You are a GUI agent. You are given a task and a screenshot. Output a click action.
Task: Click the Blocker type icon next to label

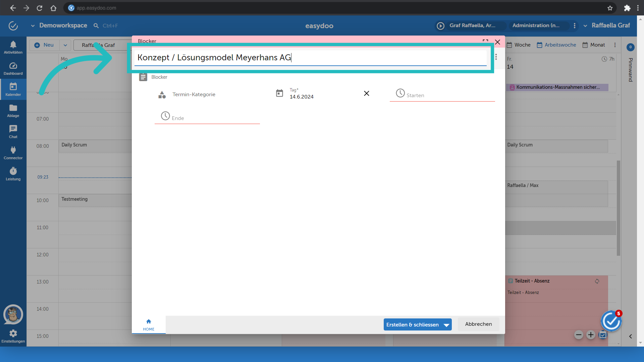click(x=143, y=76)
